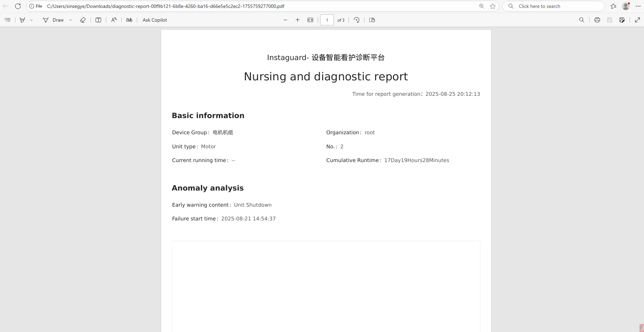This screenshot has width=644, height=332.
Task: Click the 'Anomaly analysis' heading
Action: click(208, 188)
